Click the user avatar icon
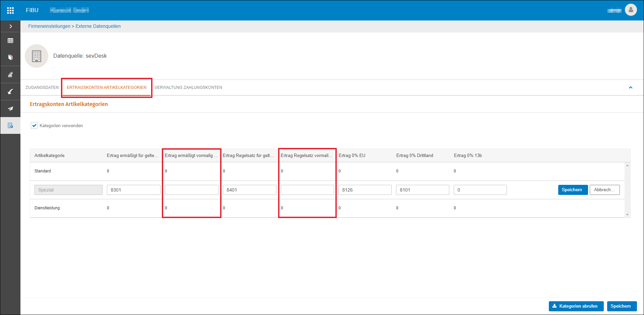This screenshot has width=644, height=315. [x=631, y=10]
